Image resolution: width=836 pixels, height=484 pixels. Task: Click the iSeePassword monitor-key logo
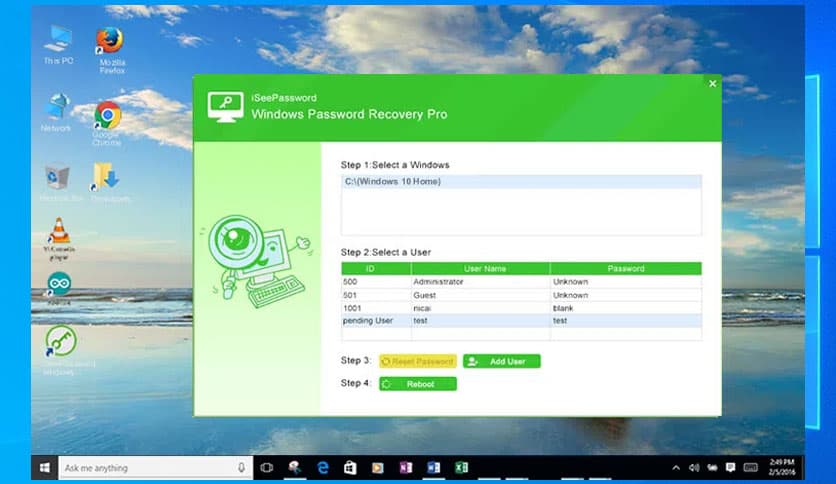[225, 107]
